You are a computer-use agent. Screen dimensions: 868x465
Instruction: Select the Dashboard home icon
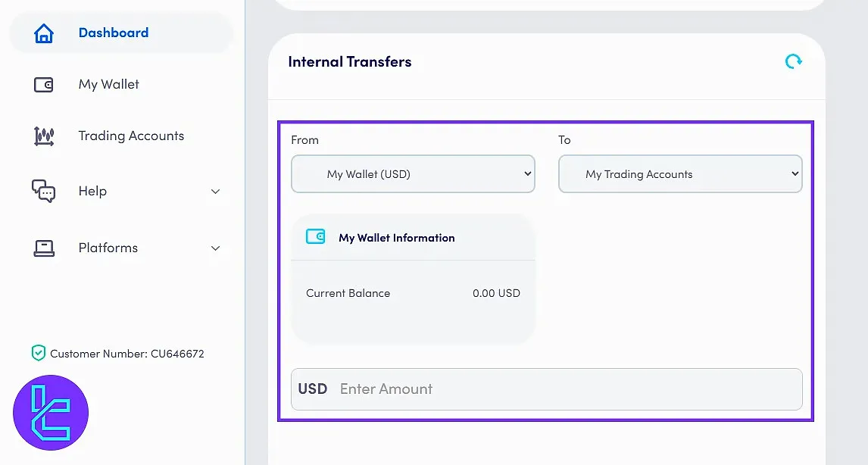tap(44, 33)
